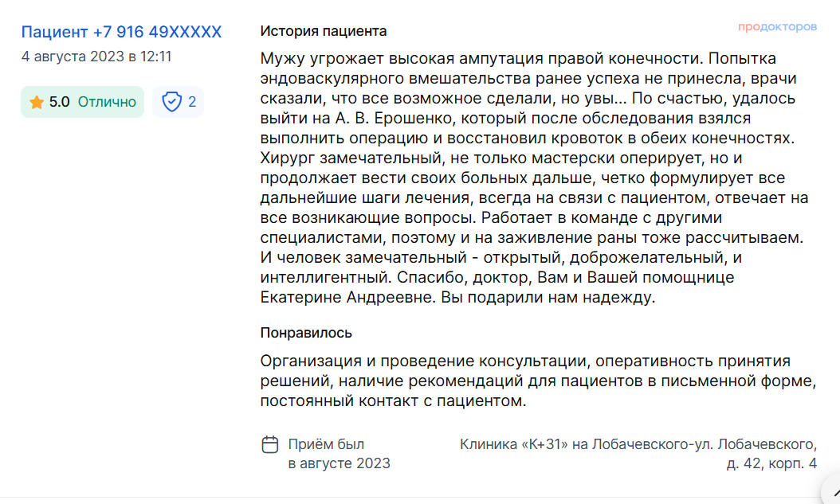Open Клиника «К+31» на Лобачевского address
The height and width of the screenshot is (504, 840).
point(638,454)
